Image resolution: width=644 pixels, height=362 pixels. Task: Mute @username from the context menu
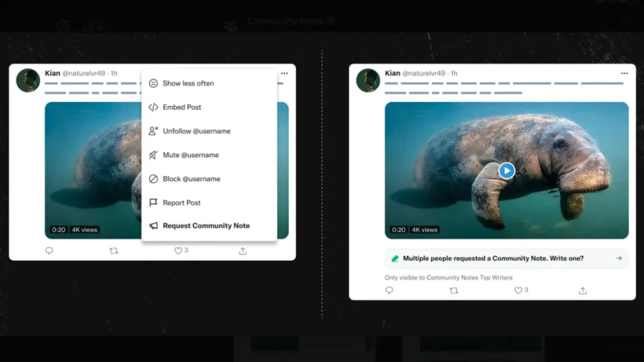click(x=190, y=155)
